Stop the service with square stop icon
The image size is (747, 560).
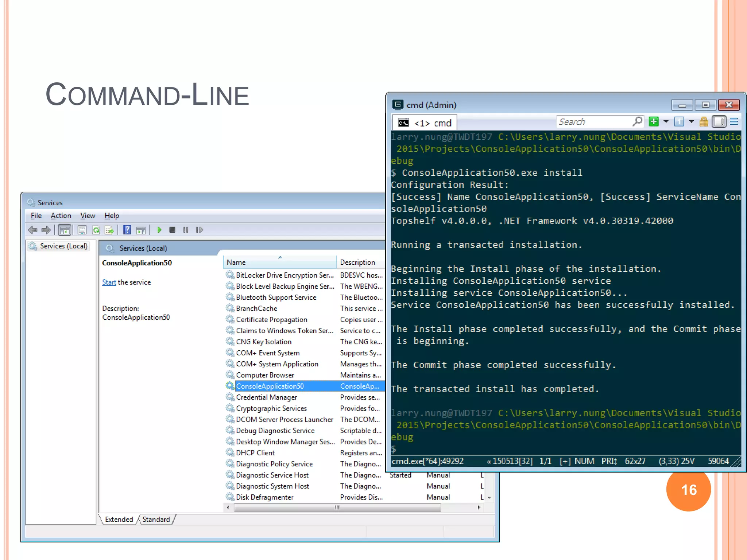click(x=173, y=230)
